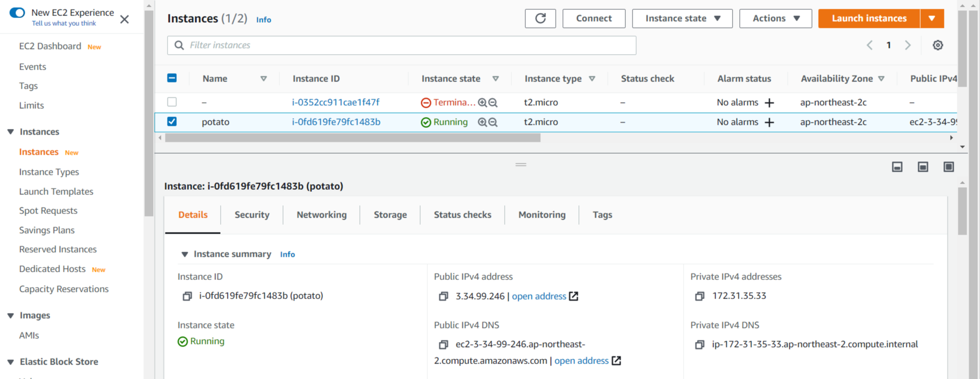The height and width of the screenshot is (379, 980).
Task: Toggle select-all instances checkbox in header
Action: [x=172, y=78]
